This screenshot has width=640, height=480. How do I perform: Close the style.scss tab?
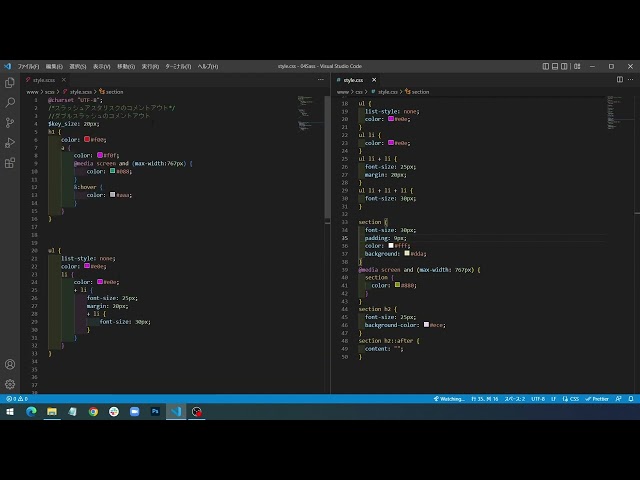(x=64, y=80)
